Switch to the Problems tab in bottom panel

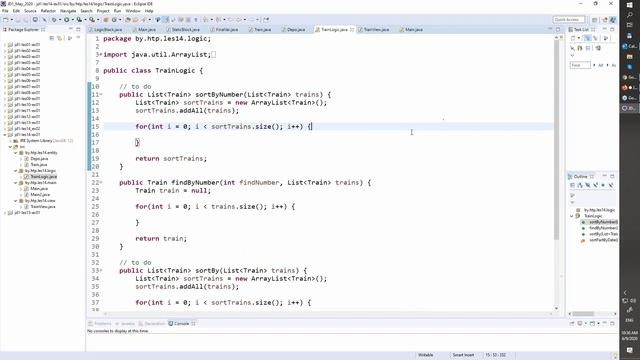point(100,324)
